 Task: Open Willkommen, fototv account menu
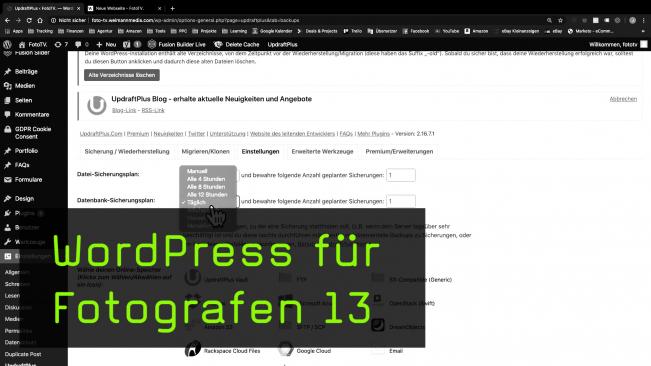point(618,44)
